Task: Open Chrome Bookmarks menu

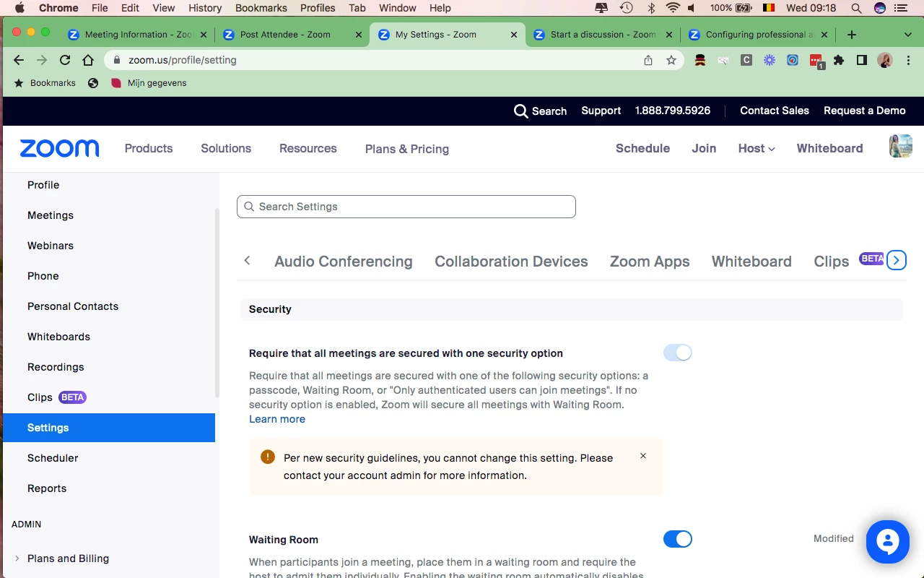Action: (x=261, y=8)
